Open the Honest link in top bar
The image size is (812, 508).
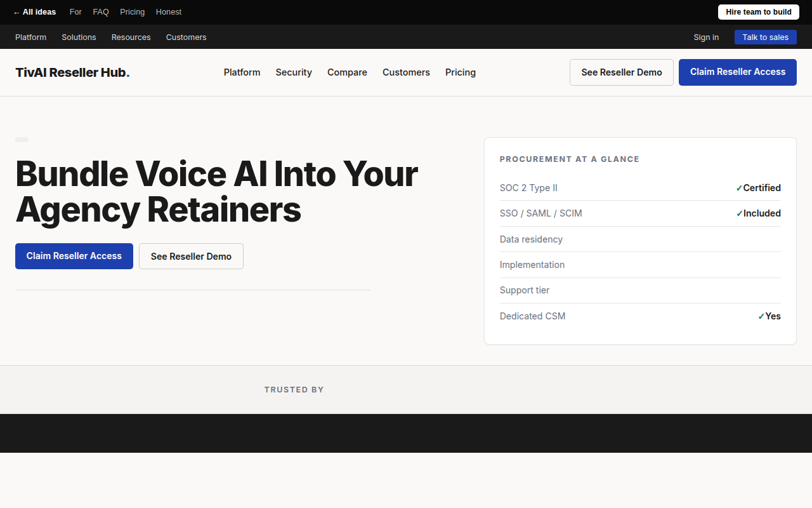point(169,12)
